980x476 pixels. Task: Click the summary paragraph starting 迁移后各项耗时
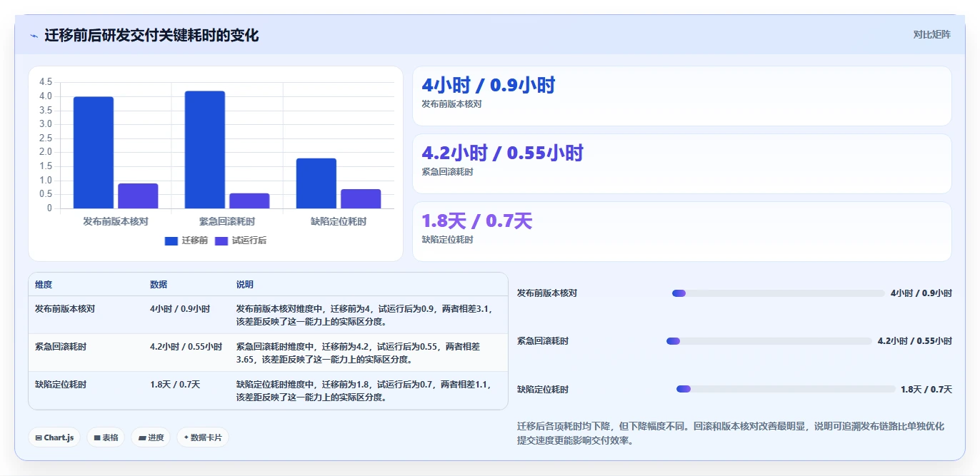pos(731,433)
